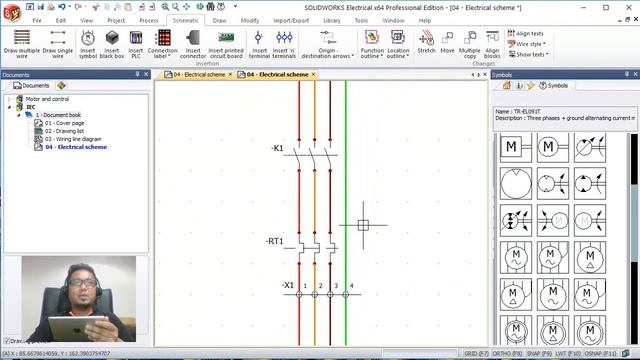The image size is (640, 360).
Task: Pin the Documents panel
Action: point(137,74)
